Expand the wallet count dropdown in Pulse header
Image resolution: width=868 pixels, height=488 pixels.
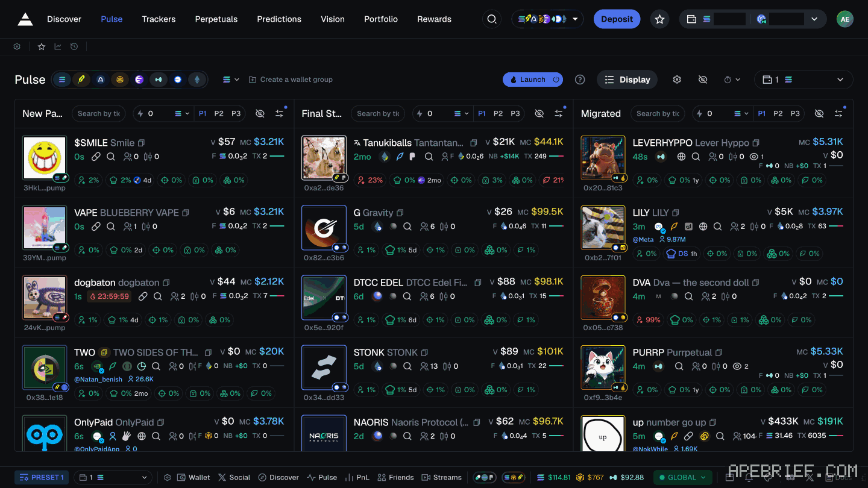click(x=804, y=80)
